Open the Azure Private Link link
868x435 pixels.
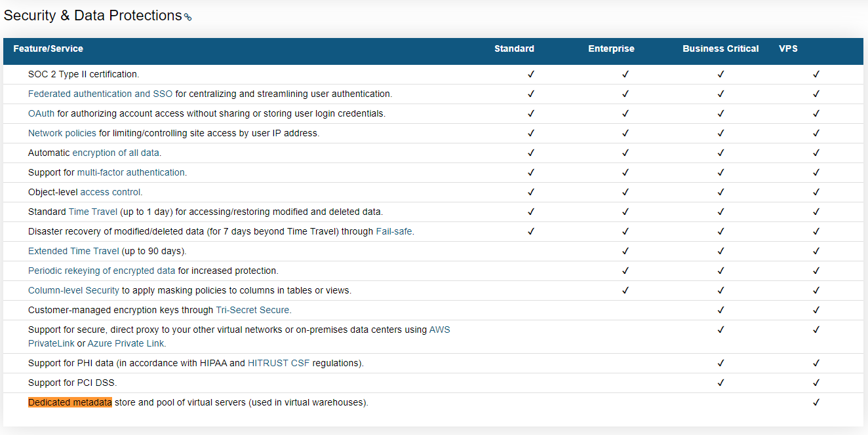click(126, 343)
